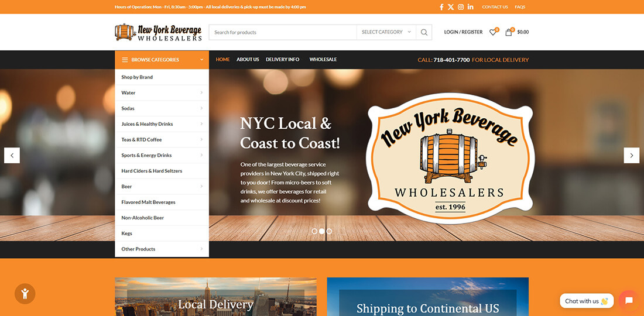644x316 pixels.
Task: Open the Facebook social icon
Action: tap(441, 7)
